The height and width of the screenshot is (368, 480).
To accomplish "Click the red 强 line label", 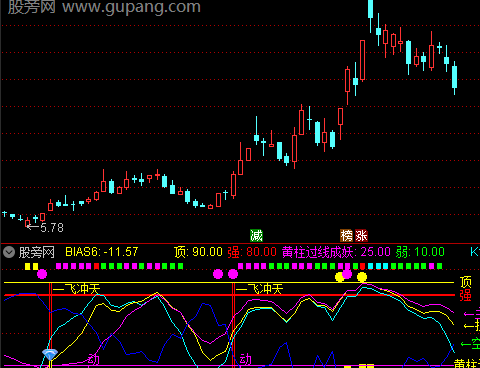I will click(x=466, y=295).
